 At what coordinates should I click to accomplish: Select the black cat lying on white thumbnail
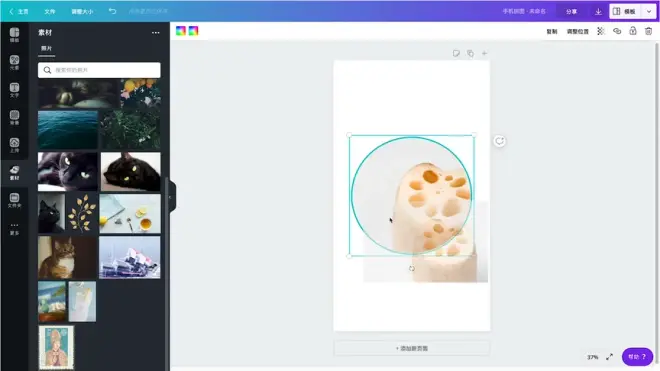(x=130, y=171)
